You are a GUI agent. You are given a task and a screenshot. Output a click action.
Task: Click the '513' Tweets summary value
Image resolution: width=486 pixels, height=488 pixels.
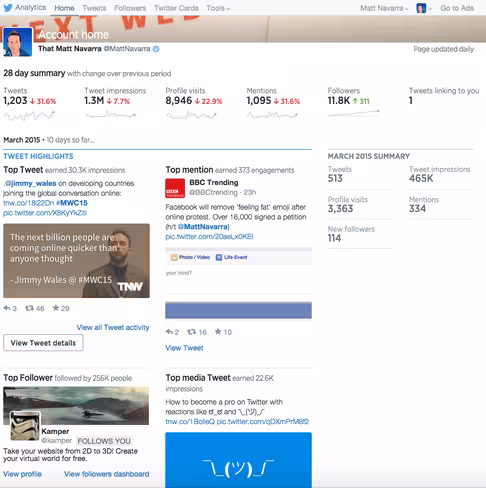pos(335,178)
